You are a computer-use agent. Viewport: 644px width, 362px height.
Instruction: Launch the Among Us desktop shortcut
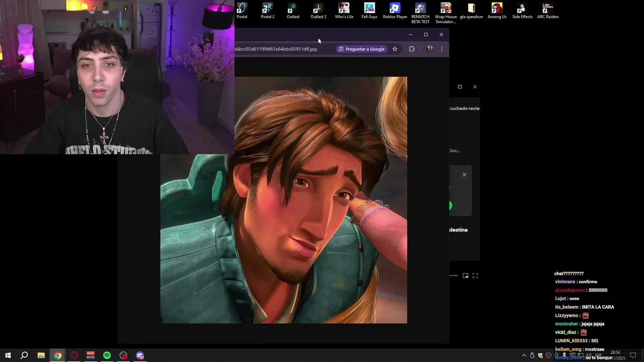click(x=497, y=11)
